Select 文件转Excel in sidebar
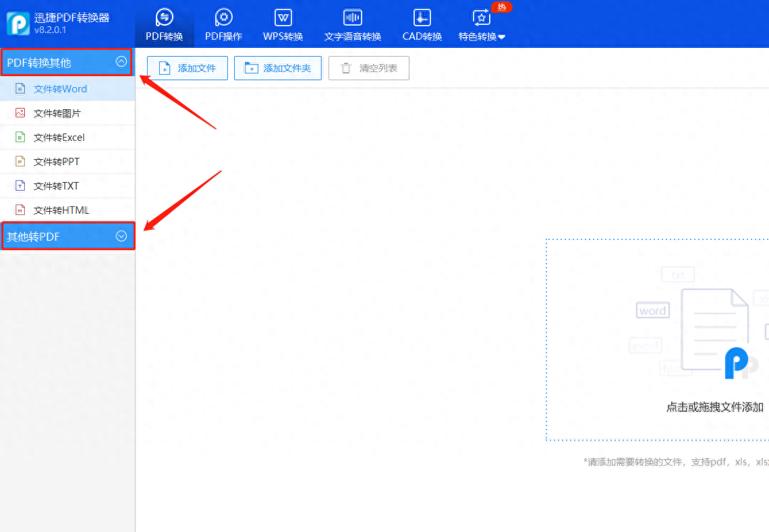Viewport: 769px width, 532px height. [67, 138]
